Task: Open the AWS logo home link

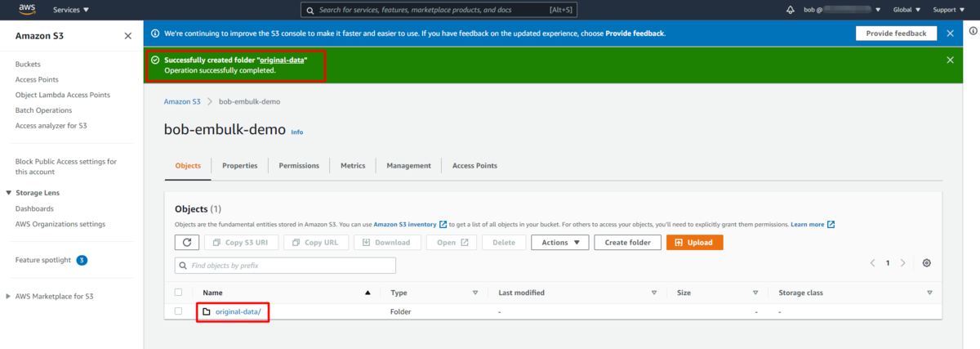Action: pyautogui.click(x=27, y=10)
